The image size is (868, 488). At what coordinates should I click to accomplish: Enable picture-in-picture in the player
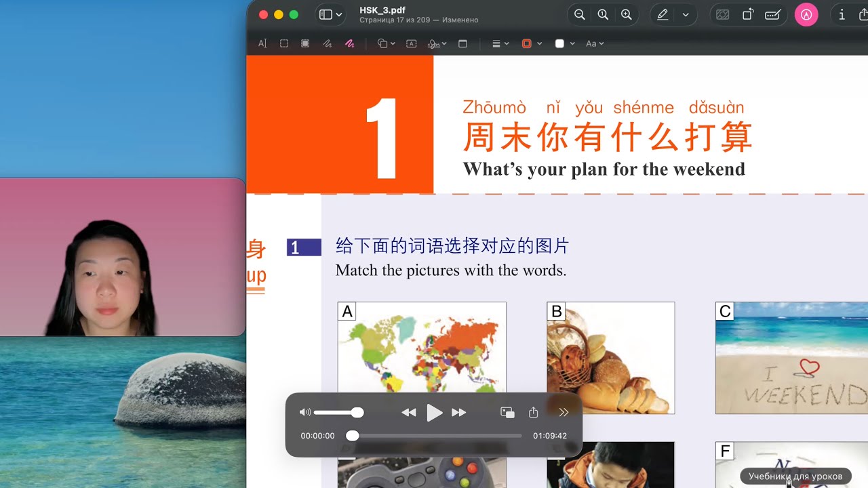[507, 412]
